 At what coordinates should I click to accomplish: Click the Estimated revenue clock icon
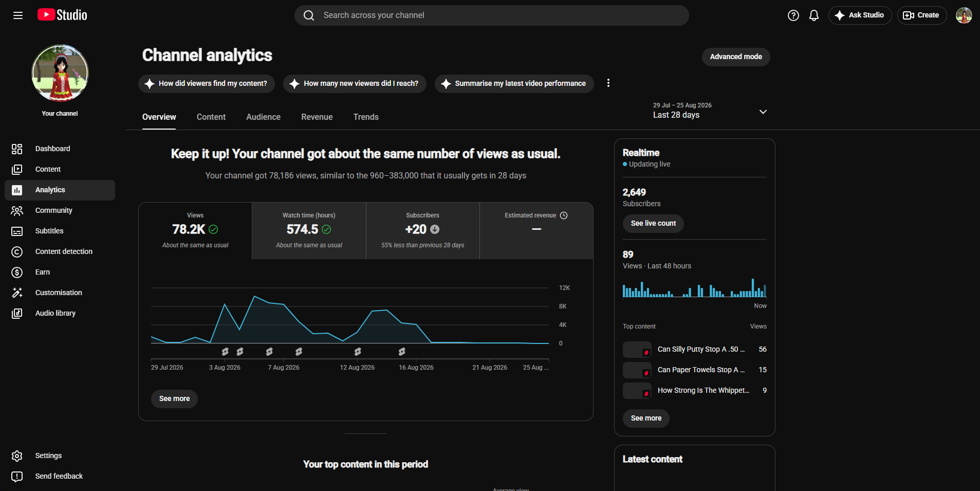(x=564, y=215)
